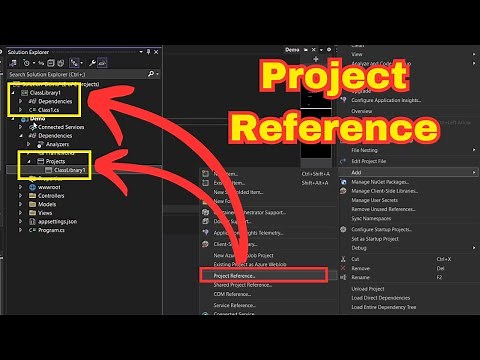Open dropdown next to Track Active Item button
This screenshot has width=480, height=360.
pyautogui.click(x=82, y=63)
